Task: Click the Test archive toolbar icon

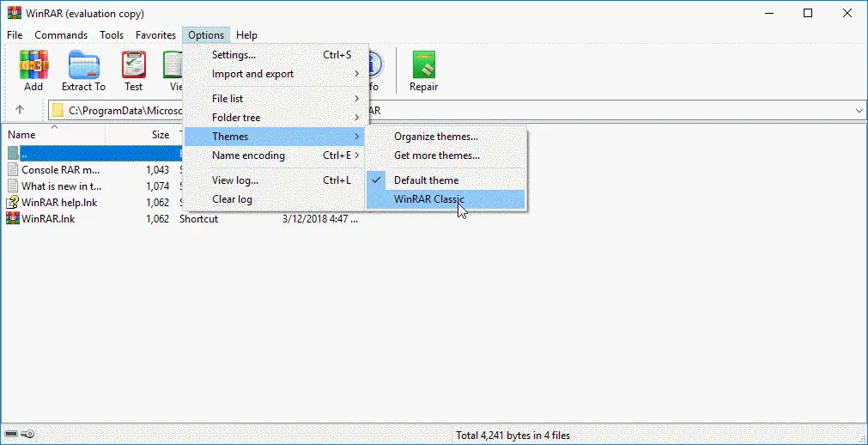Action: pos(133,64)
